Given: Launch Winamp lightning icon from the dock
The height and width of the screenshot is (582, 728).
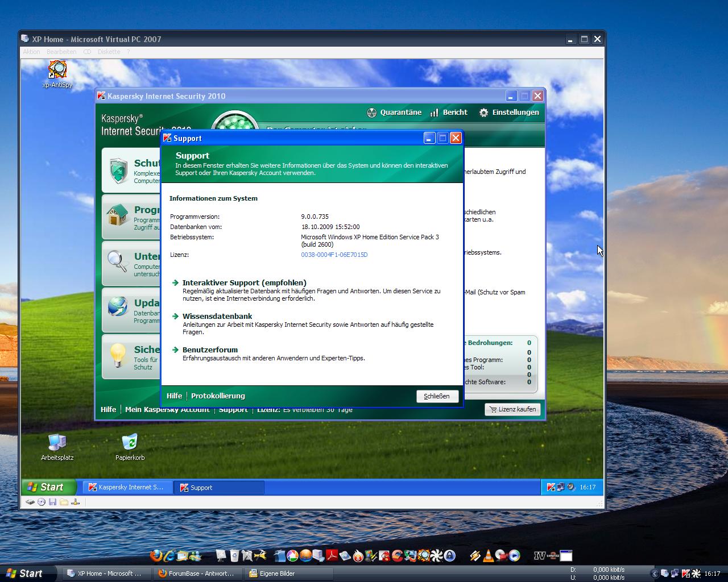Looking at the screenshot, I should (x=475, y=556).
